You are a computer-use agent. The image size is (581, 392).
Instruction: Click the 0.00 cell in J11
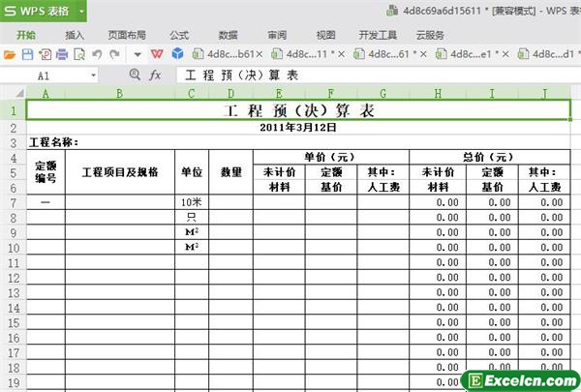point(544,262)
